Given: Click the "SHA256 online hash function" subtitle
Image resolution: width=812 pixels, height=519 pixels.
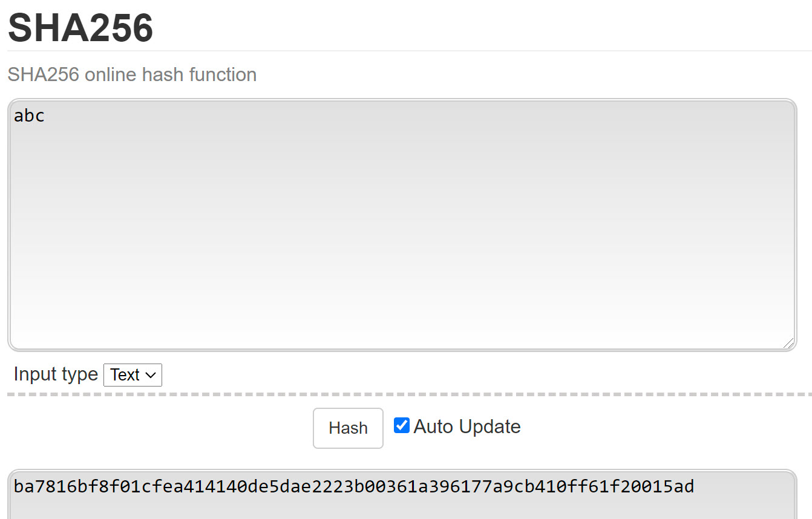Looking at the screenshot, I should pyautogui.click(x=132, y=74).
